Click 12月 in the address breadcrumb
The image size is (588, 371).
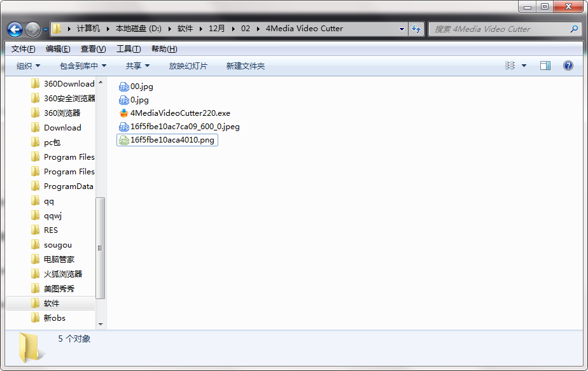click(x=217, y=29)
